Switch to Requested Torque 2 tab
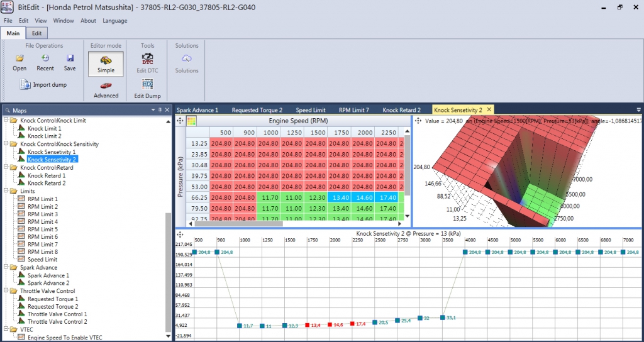This screenshot has height=342, width=644. tap(257, 110)
